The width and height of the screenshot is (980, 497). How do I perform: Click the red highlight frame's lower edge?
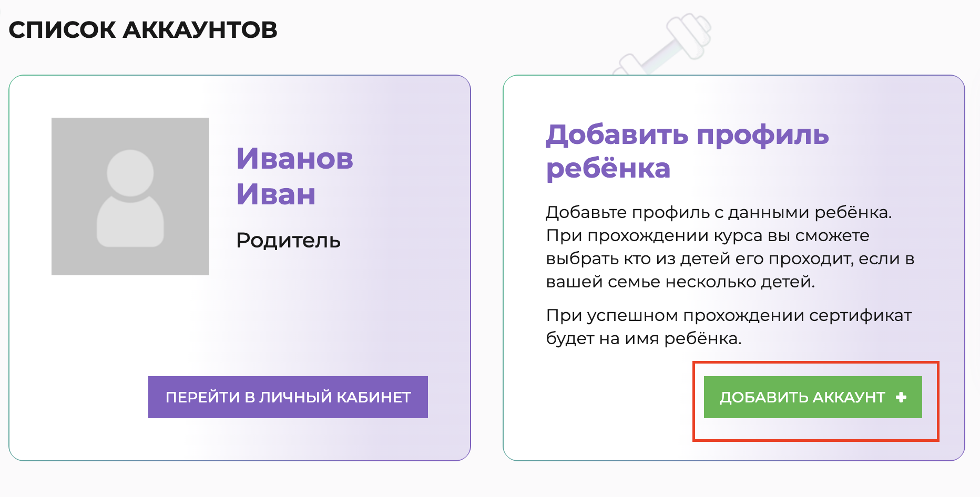click(x=816, y=440)
